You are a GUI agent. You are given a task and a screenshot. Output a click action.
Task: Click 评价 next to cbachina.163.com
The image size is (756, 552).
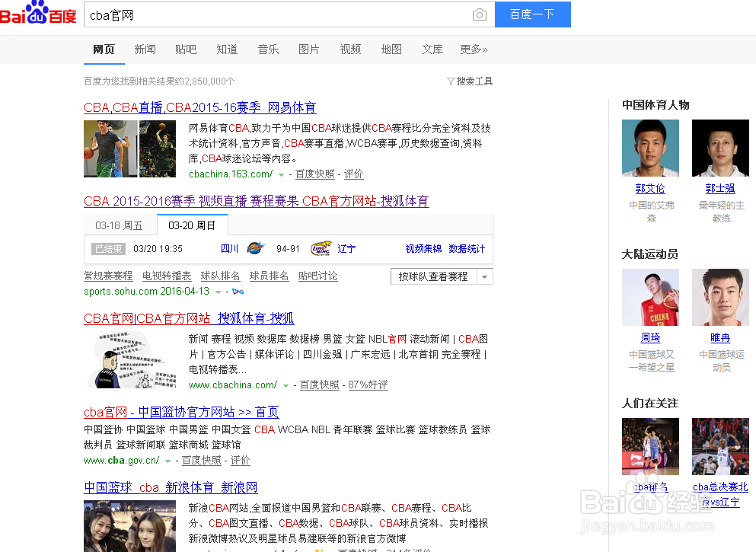click(x=353, y=174)
